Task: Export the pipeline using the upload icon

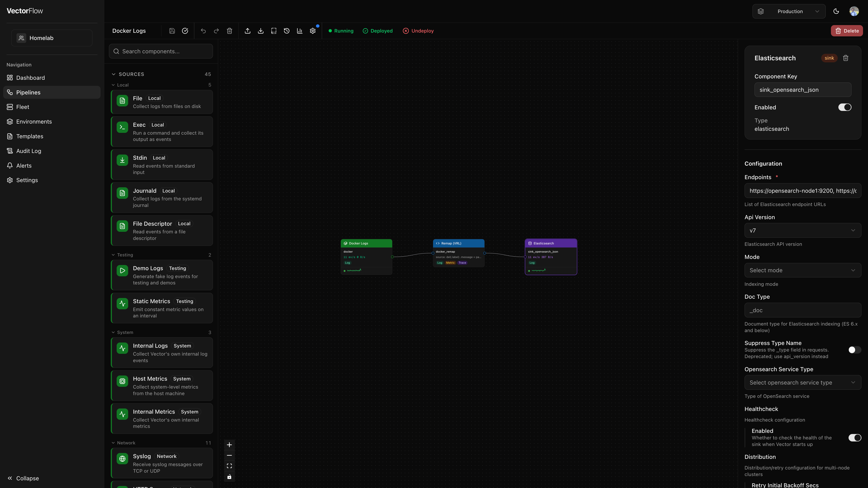Action: tap(248, 31)
